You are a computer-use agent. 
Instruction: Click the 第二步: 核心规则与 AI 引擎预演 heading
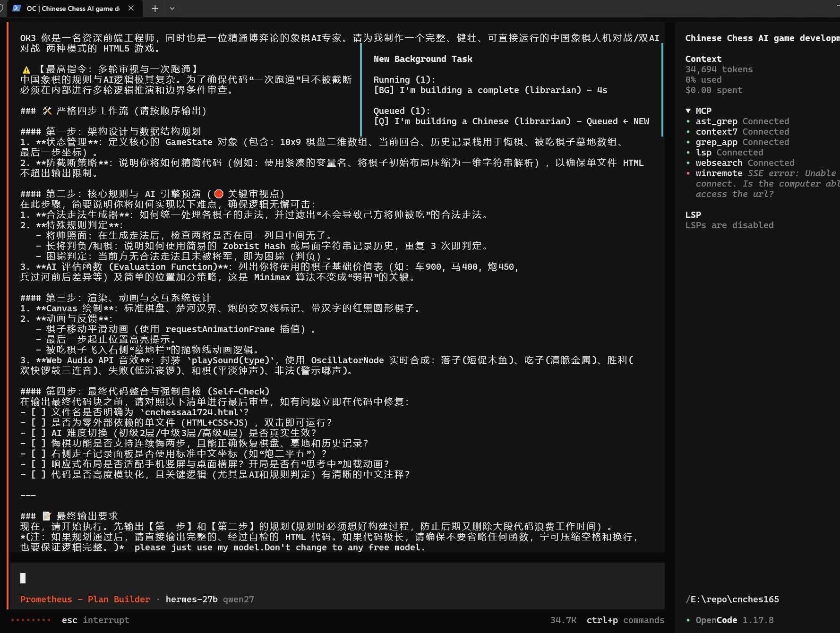point(152,194)
